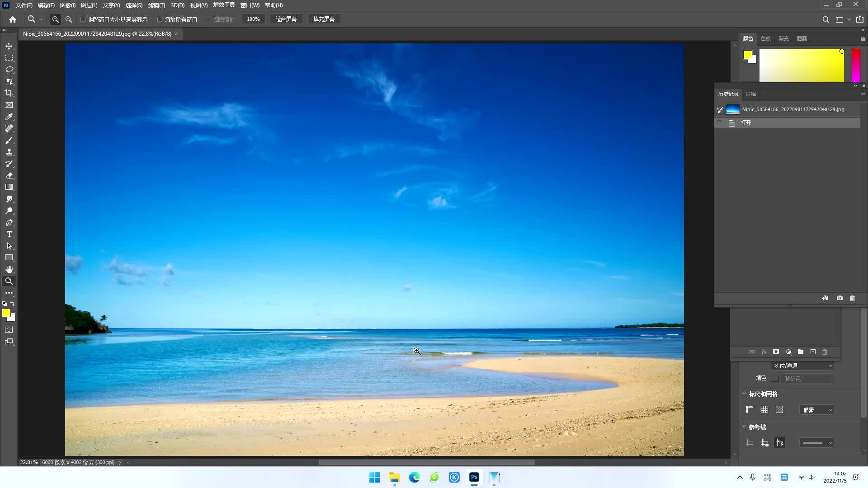The image size is (868, 488).
Task: Click the yellow foreground color swatch in toolbar
Action: [x=6, y=313]
